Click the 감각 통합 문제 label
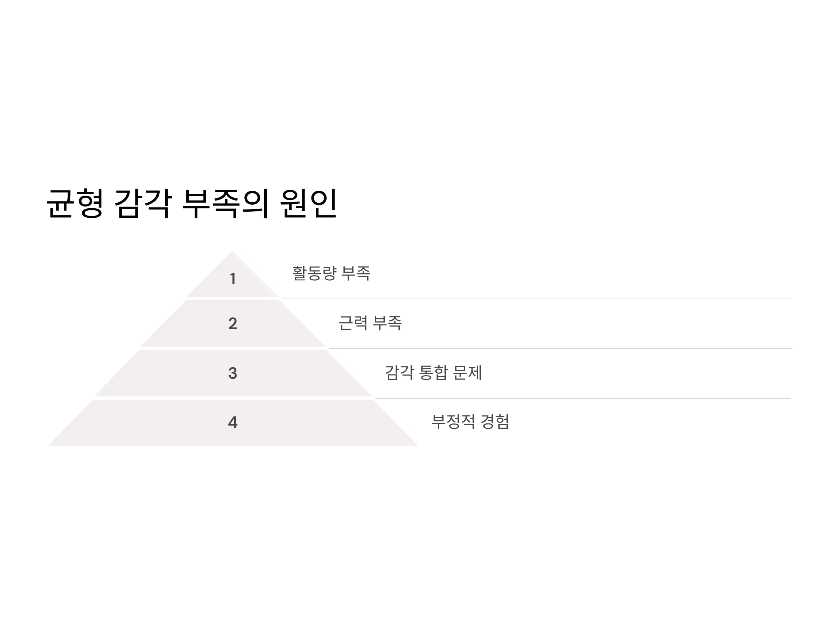Screen dimensions: 840x630 point(433,372)
